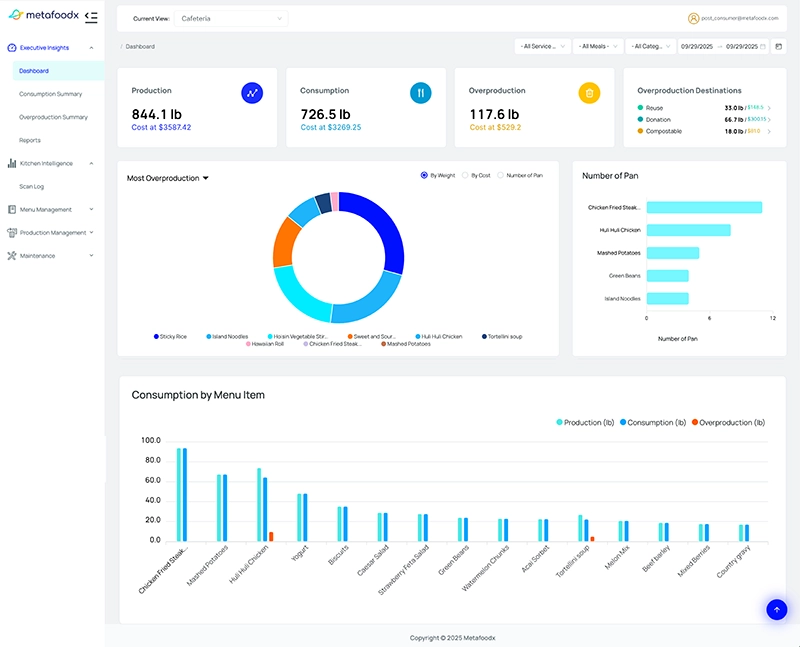Click the Dashboard breadcrumb link

(x=140, y=46)
